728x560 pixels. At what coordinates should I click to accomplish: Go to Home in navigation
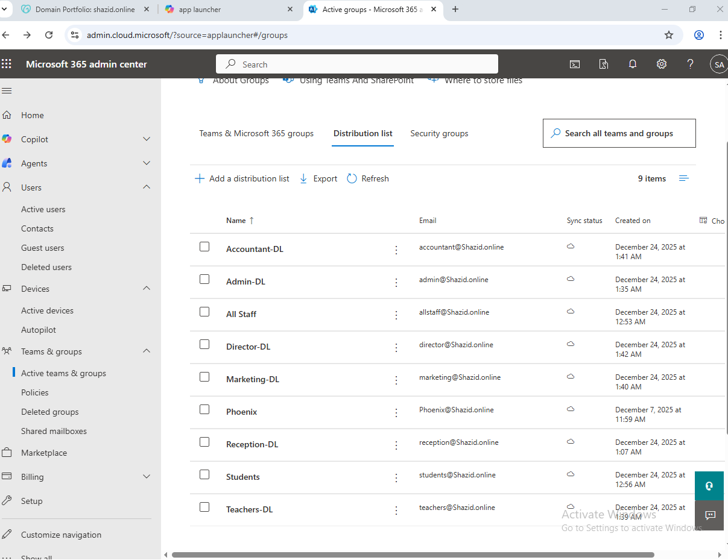click(32, 115)
